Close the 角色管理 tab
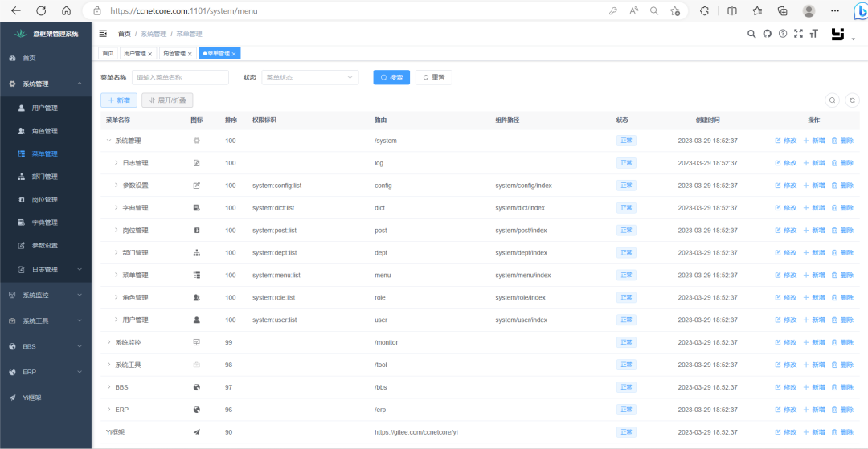This screenshot has height=449, width=868. click(190, 54)
